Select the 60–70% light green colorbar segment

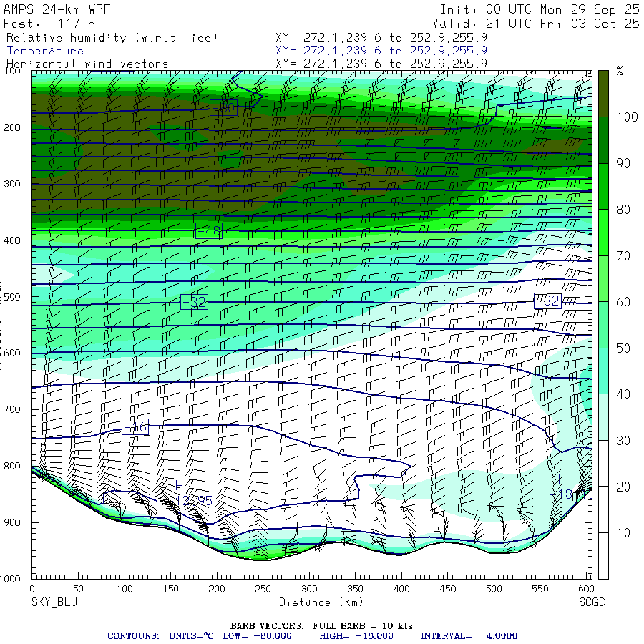(603, 278)
